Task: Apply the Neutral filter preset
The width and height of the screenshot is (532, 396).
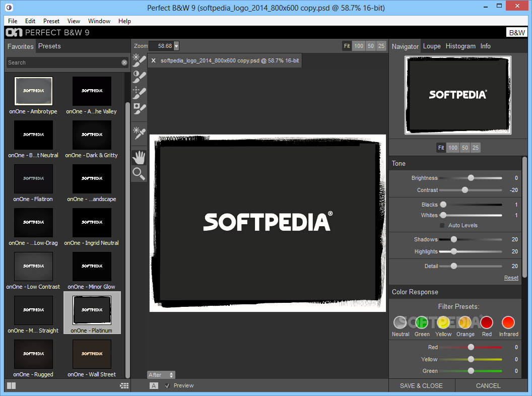Action: pos(401,322)
